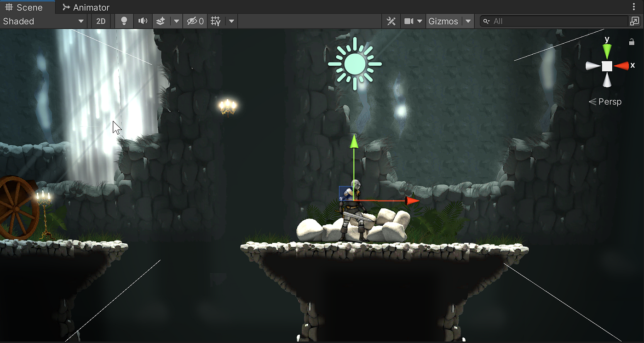The image size is (644, 343).
Task: Click the bottom white cone on orientation gizmo
Action: coord(607,80)
